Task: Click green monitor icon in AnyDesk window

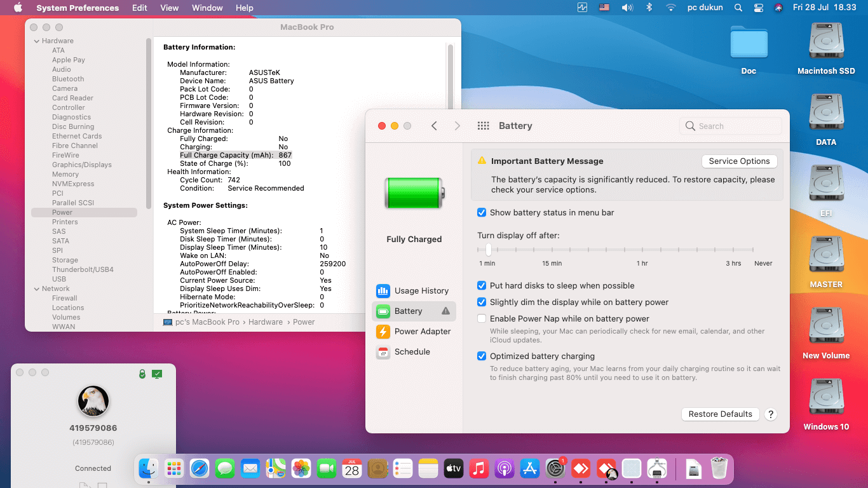Action: tap(157, 374)
